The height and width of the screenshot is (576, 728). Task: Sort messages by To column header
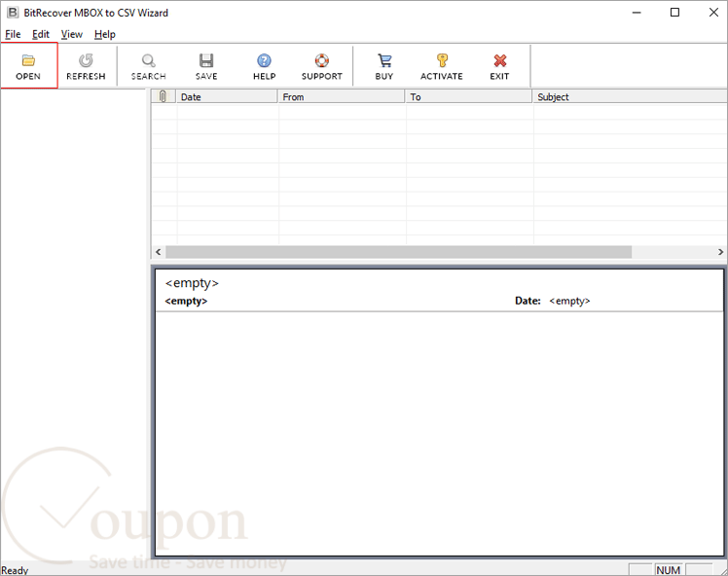(468, 96)
